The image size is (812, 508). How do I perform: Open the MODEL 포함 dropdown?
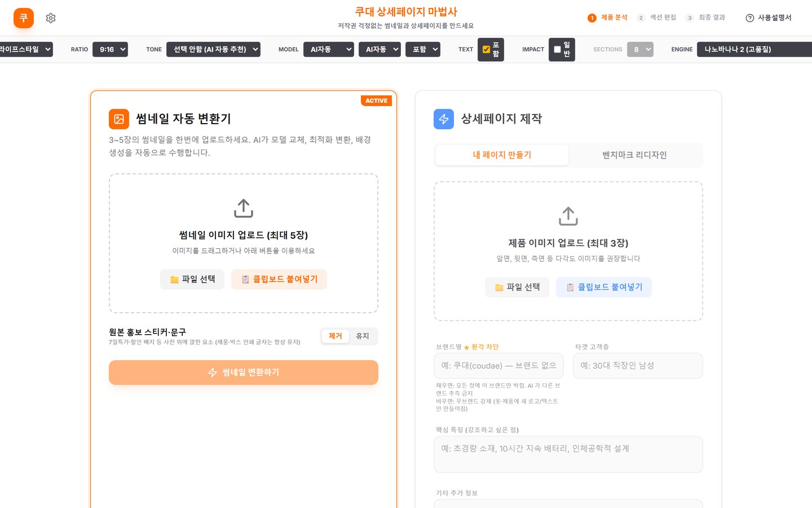coord(422,50)
